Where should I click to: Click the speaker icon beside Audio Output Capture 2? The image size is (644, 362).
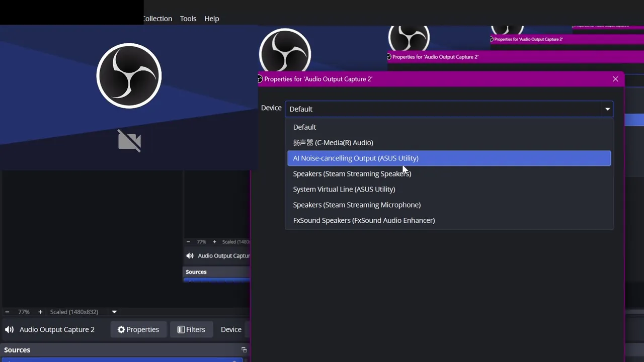(9, 330)
